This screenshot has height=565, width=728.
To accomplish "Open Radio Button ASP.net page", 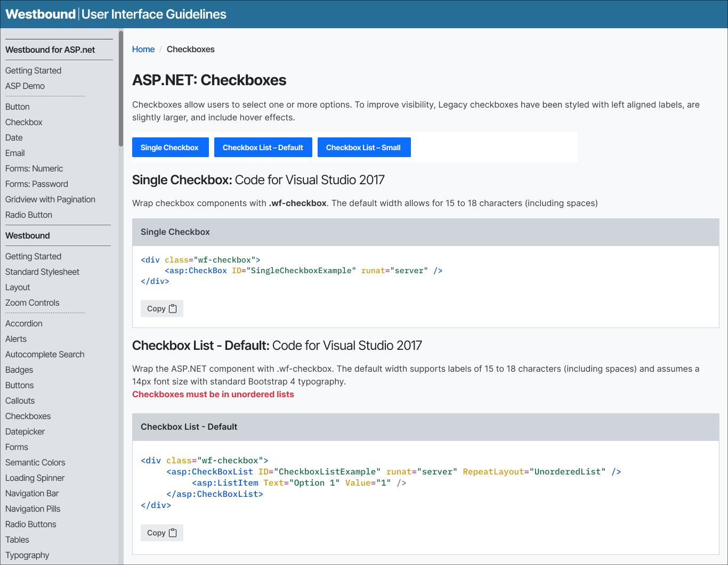I will [x=29, y=215].
